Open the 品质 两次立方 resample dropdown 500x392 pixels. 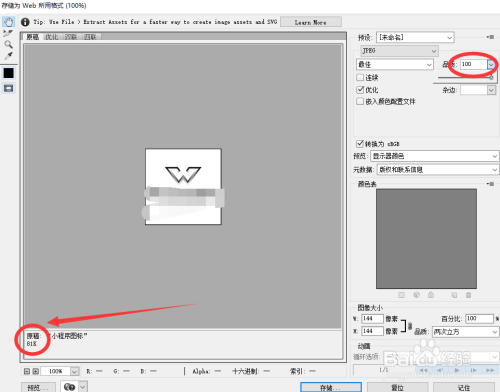coord(465,332)
